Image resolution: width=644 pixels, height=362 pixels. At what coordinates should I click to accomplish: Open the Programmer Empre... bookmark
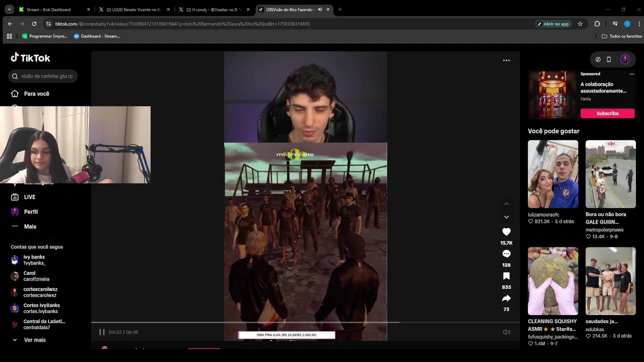coord(44,36)
